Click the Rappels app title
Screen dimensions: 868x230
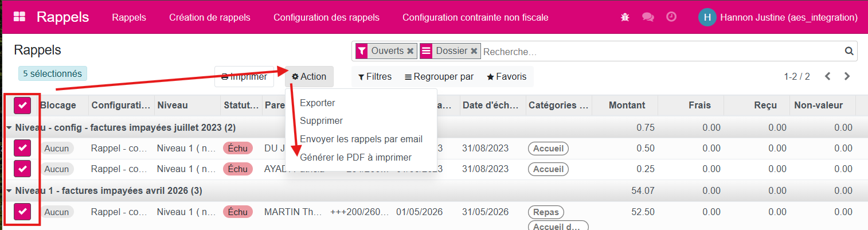[62, 17]
